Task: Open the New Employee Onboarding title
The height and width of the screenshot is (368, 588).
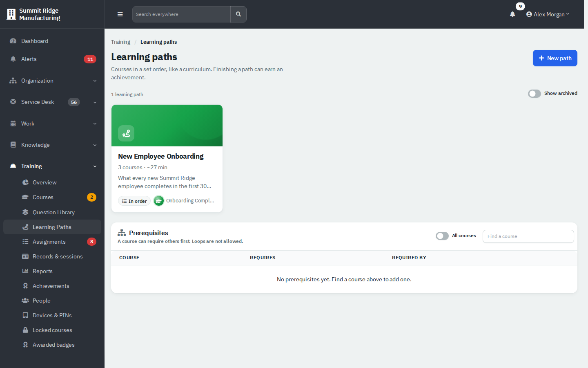Action: click(161, 156)
